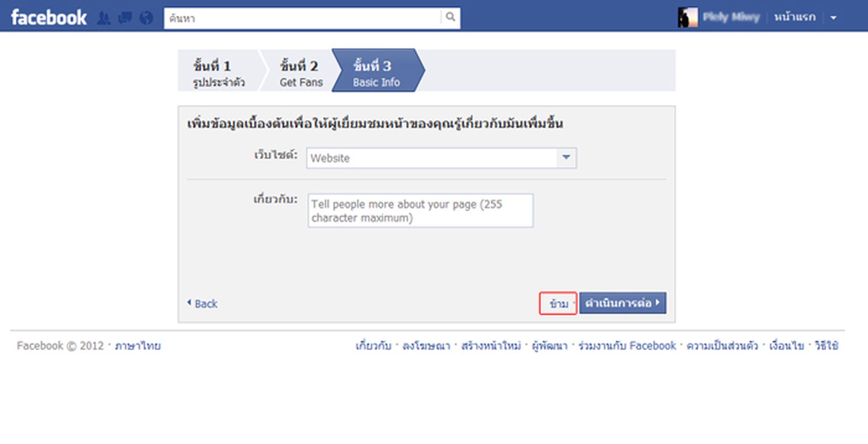Open footer ผู้พัฒนา link

click(550, 346)
